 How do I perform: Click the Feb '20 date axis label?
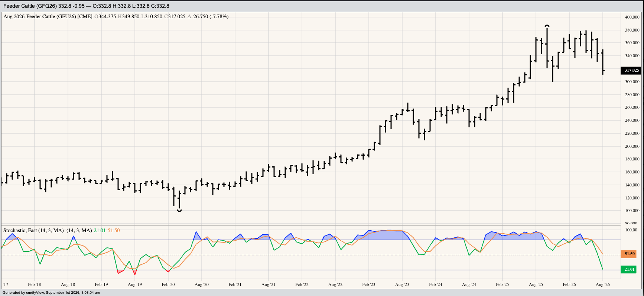(x=168, y=284)
